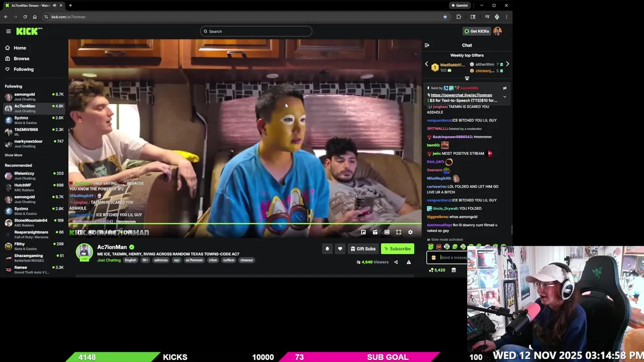644x362 pixels.
Task: Click Ac7ionMan streamer avatar
Action: pos(85,252)
